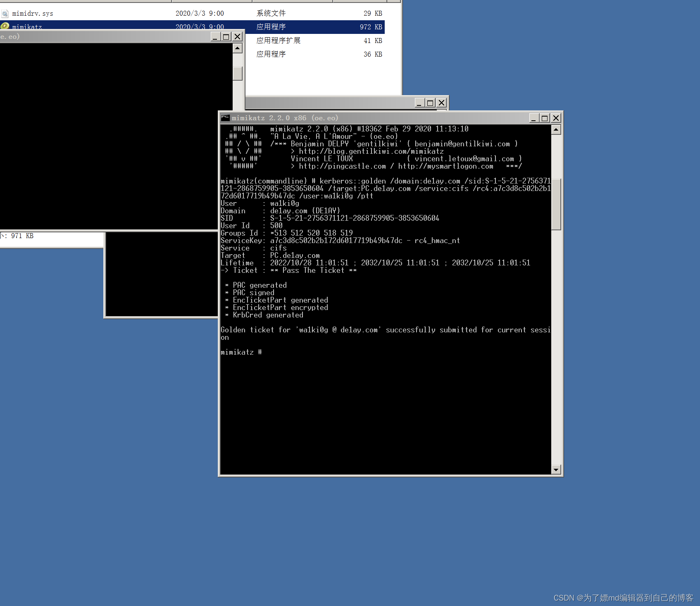This screenshot has width=700, height=606.
Task: Maximize the gray window behind the mimikatz console
Action: point(430,103)
